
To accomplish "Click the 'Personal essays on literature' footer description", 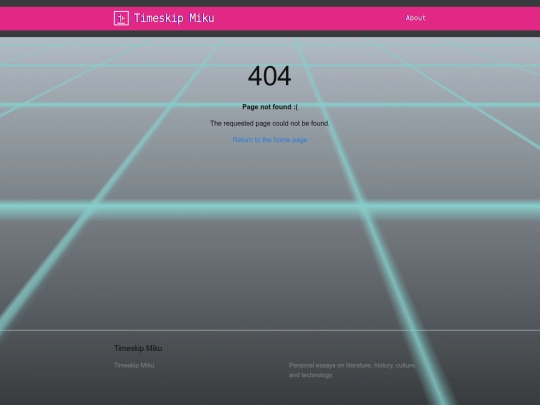I will (x=353, y=370).
